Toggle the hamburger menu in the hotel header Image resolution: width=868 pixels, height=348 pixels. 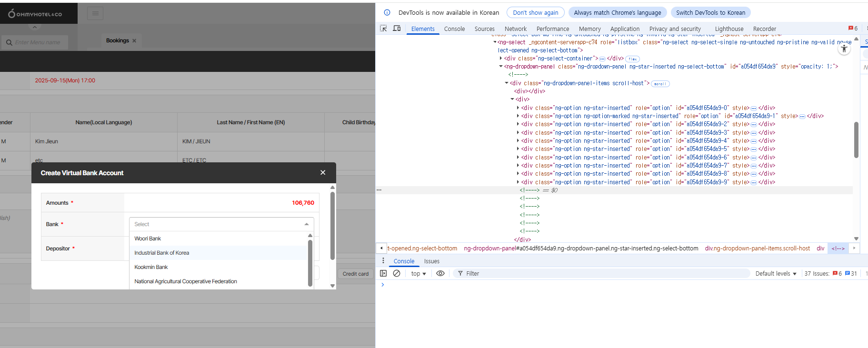tap(95, 13)
